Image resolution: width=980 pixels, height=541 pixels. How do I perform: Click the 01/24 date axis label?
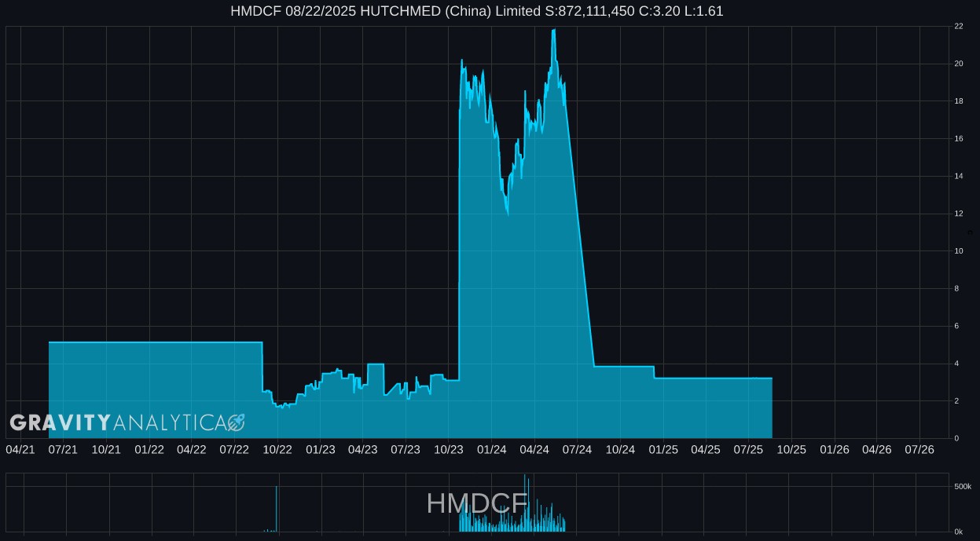(x=491, y=449)
